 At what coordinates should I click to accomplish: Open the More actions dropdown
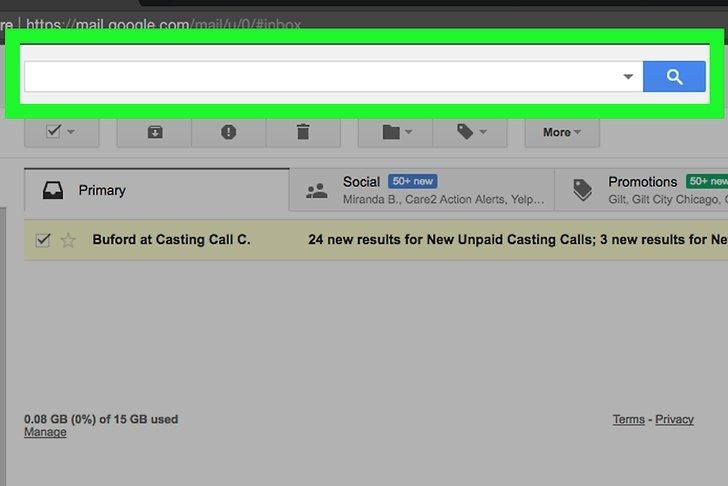click(x=562, y=132)
